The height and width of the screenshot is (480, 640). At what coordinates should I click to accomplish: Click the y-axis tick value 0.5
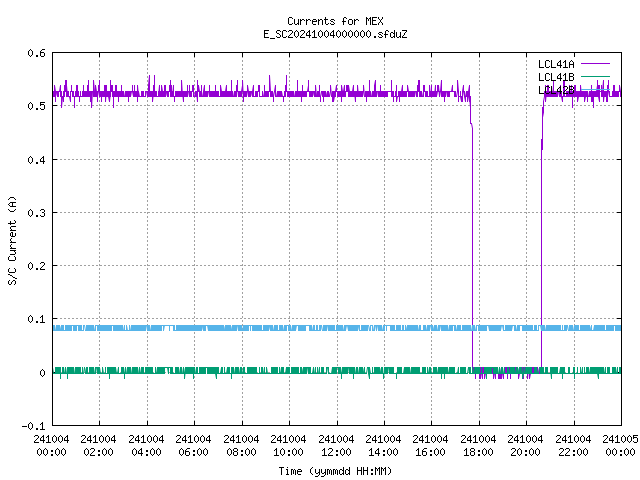tap(36, 106)
